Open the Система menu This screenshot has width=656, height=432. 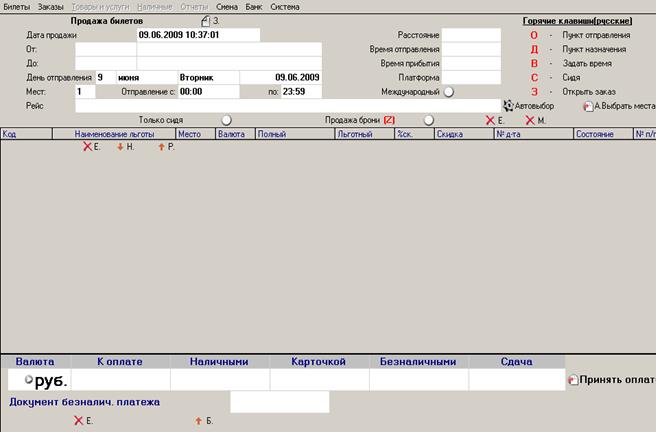point(284,7)
